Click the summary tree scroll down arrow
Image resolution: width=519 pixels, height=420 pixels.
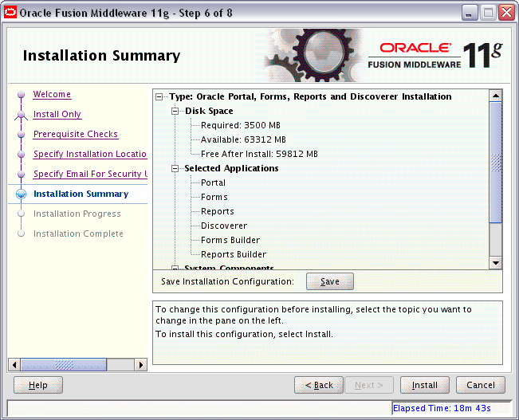(x=496, y=263)
